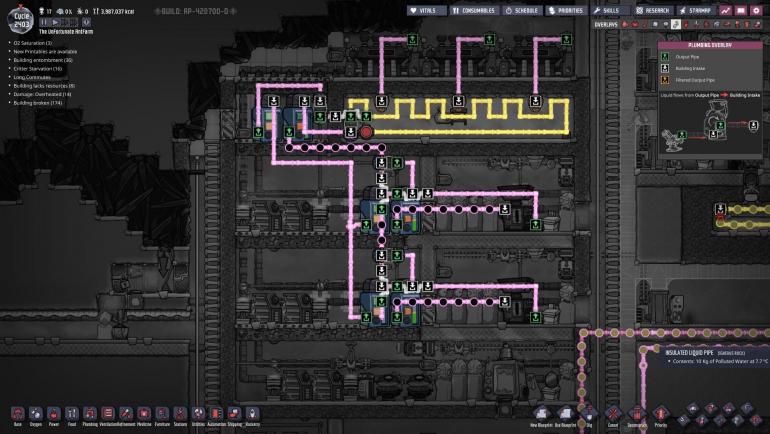Select the Priority tool
The image size is (770, 434).
coord(661,415)
